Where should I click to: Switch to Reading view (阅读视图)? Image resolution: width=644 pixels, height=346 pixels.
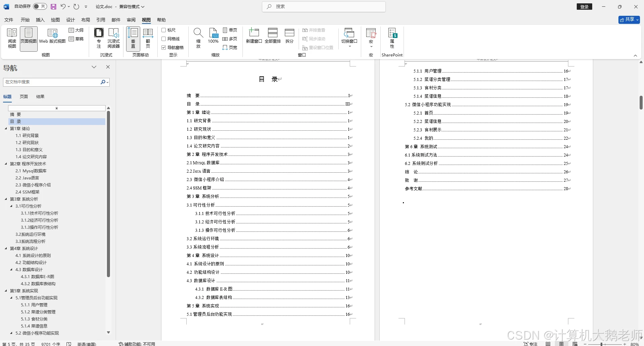pyautogui.click(x=12, y=38)
